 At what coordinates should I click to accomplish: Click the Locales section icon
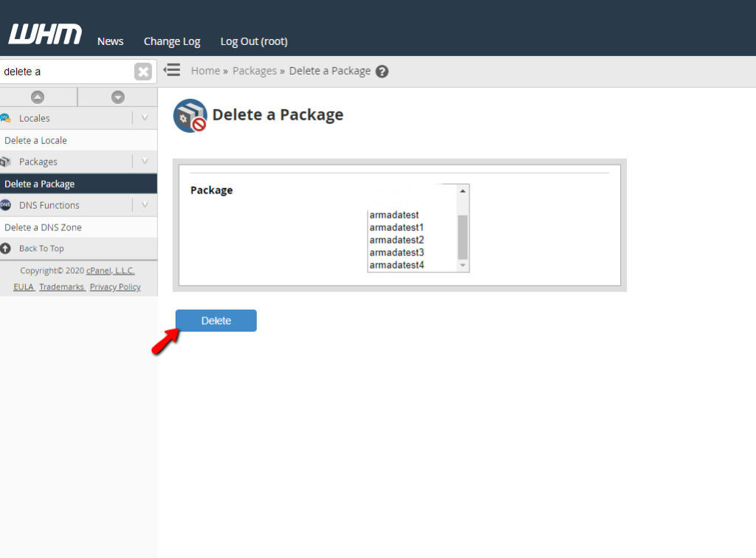click(5, 118)
